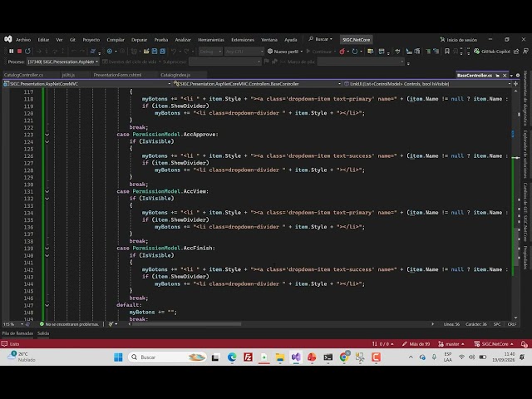Open the Editar menu
This screenshot has height=399, width=532.
(x=43, y=40)
